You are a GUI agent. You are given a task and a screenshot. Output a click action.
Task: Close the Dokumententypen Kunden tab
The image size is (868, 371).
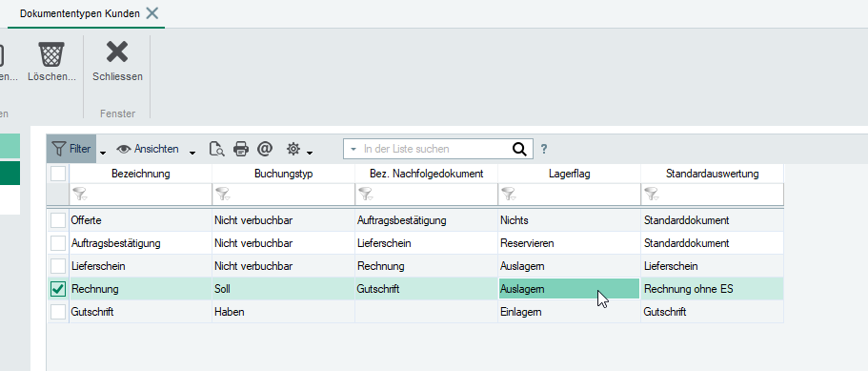click(x=152, y=13)
